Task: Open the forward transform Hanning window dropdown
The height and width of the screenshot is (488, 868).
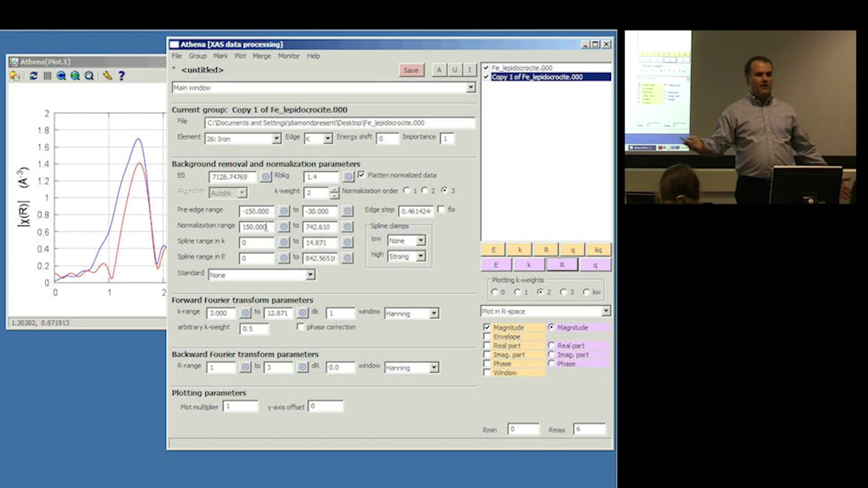Action: pos(434,313)
